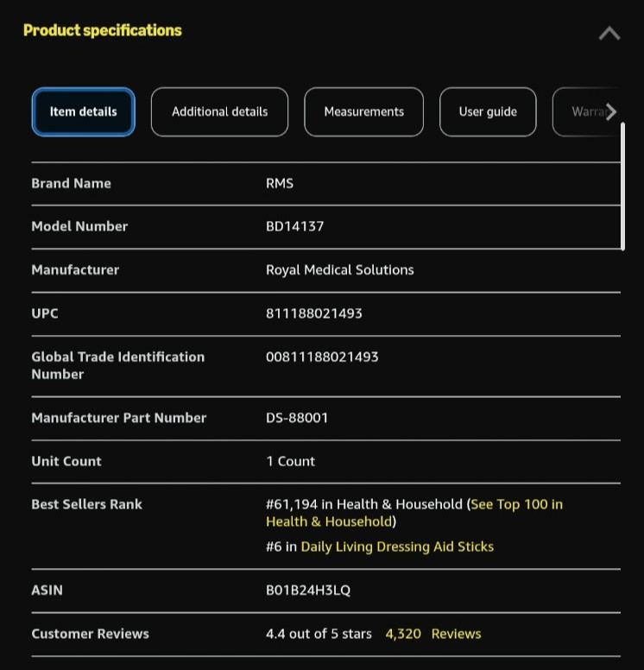Click the part number DS-88001
This screenshot has width=644, height=670.
(x=297, y=418)
